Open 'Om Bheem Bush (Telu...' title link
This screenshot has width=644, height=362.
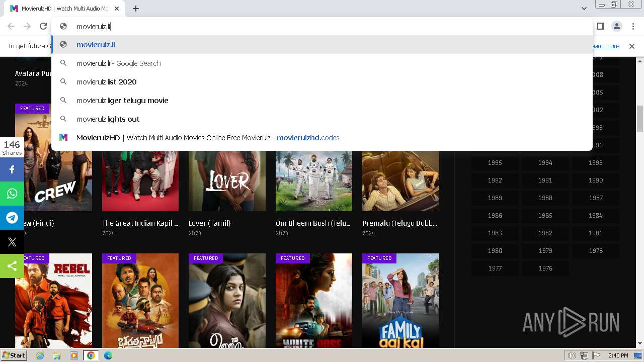[313, 223]
